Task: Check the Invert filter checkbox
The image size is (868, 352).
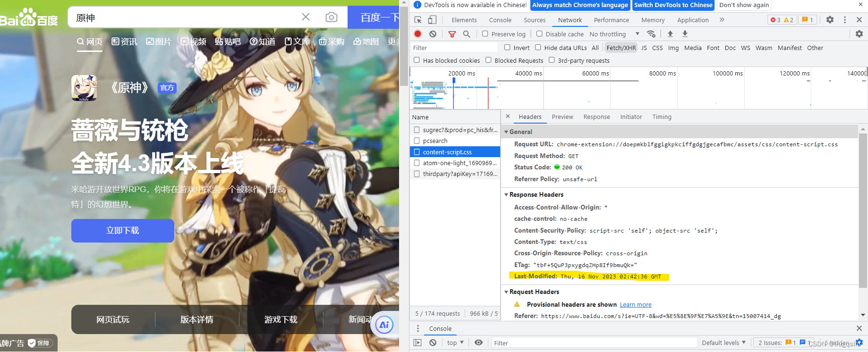Action: click(x=507, y=47)
